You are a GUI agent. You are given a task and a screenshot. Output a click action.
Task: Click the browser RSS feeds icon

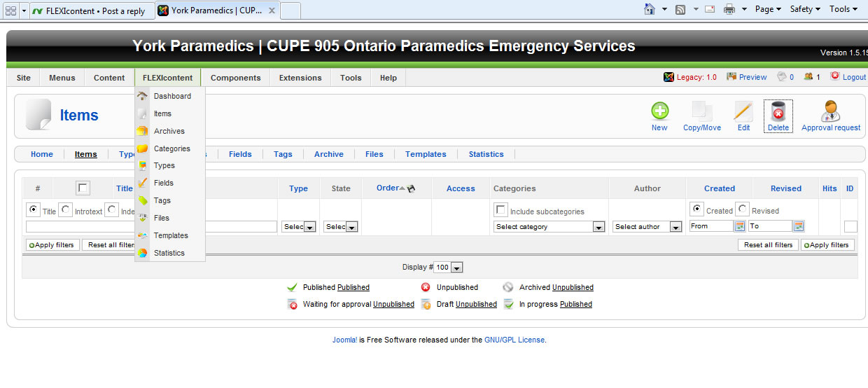680,9
